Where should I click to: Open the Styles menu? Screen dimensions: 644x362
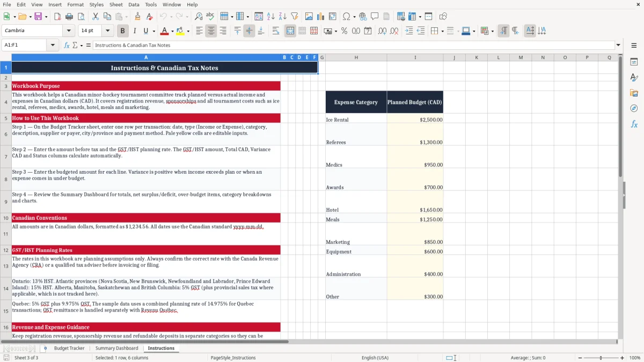tap(97, 4)
